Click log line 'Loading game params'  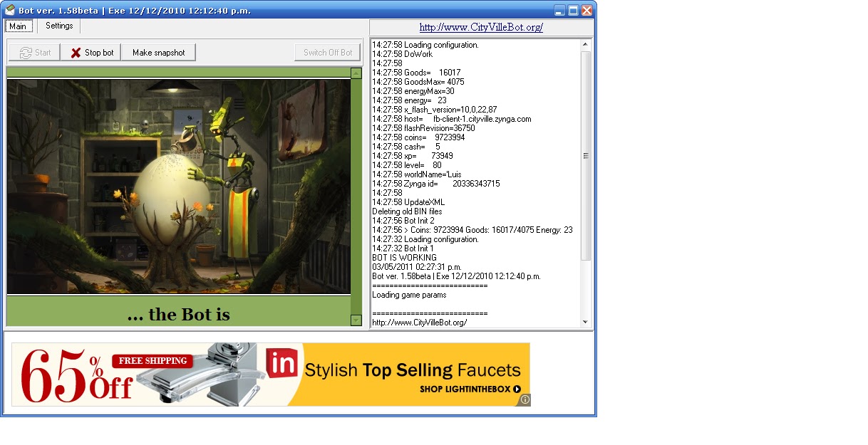pos(410,295)
